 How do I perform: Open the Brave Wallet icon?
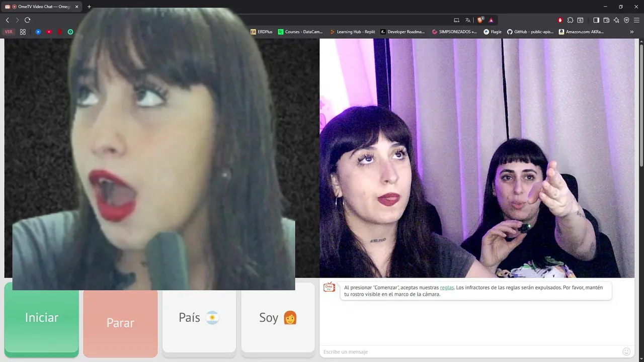point(606,20)
